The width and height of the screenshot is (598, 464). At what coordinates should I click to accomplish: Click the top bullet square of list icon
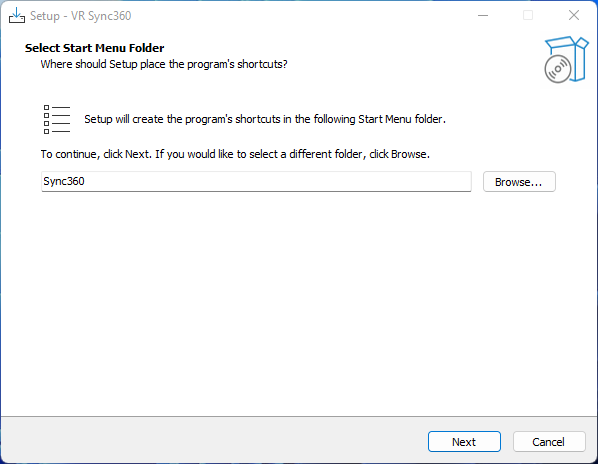[x=47, y=108]
